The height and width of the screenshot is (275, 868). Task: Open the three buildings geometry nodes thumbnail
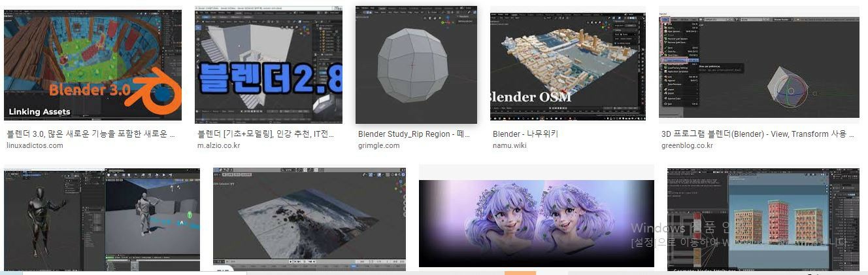pos(763,219)
